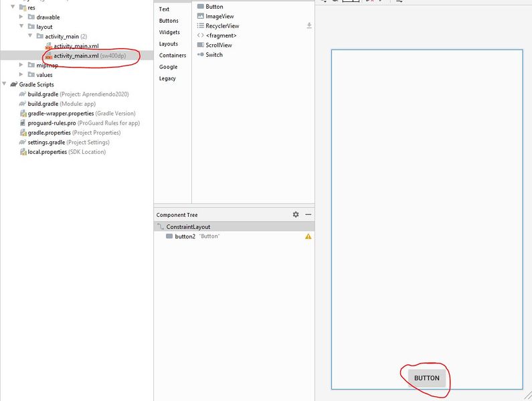Open gradle.properties (Project Properties)

click(x=74, y=133)
